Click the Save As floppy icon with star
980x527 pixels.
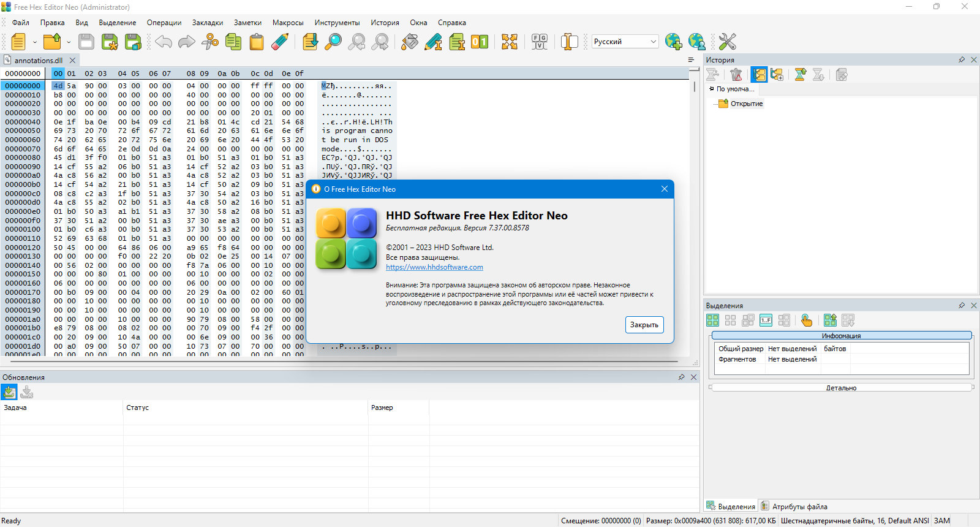(x=110, y=42)
